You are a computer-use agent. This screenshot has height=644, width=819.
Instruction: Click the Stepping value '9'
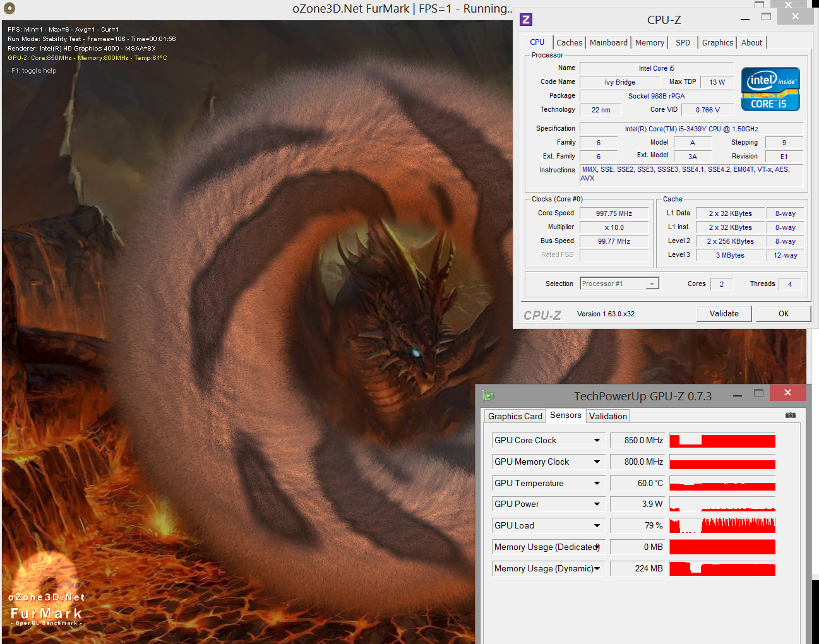(x=784, y=143)
